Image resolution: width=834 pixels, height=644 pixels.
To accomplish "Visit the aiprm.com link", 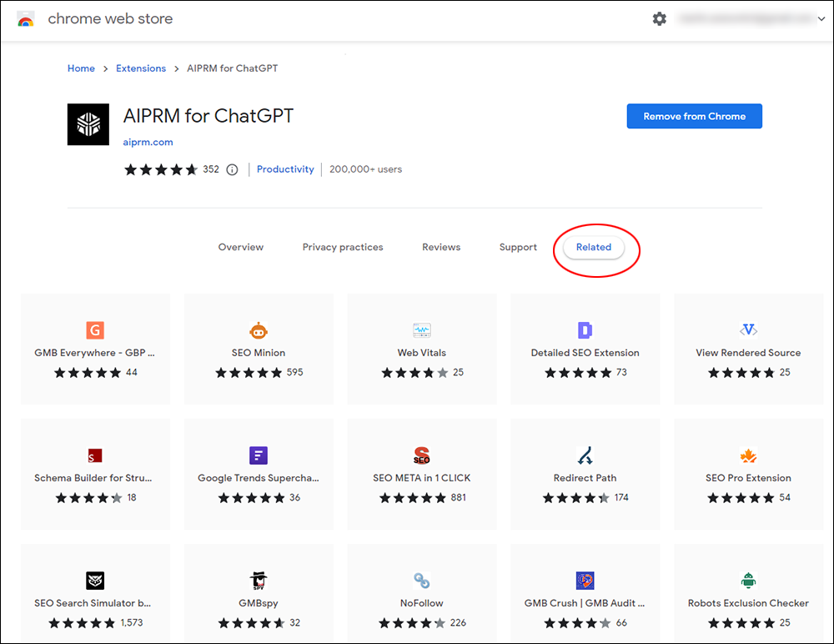I will point(148,142).
